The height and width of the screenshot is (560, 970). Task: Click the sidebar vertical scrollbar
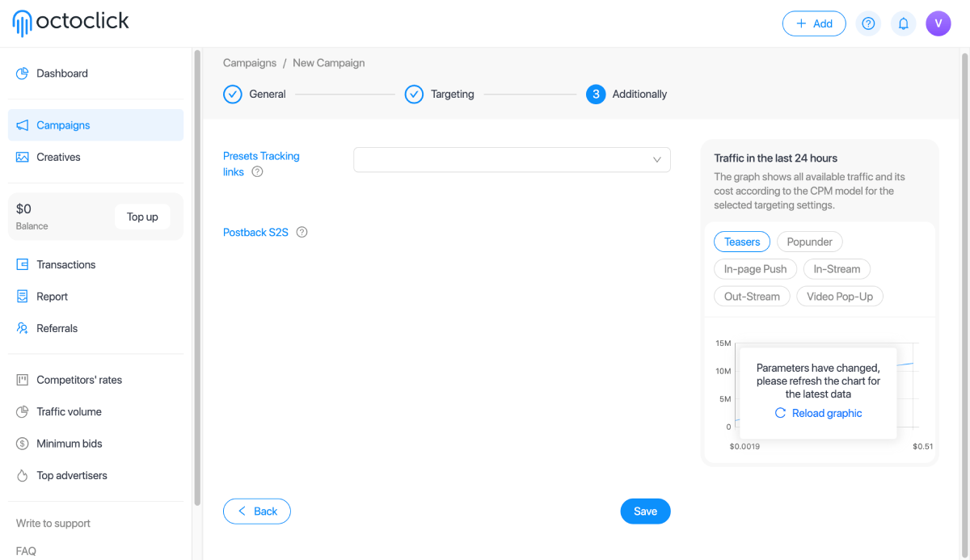pyautogui.click(x=197, y=277)
